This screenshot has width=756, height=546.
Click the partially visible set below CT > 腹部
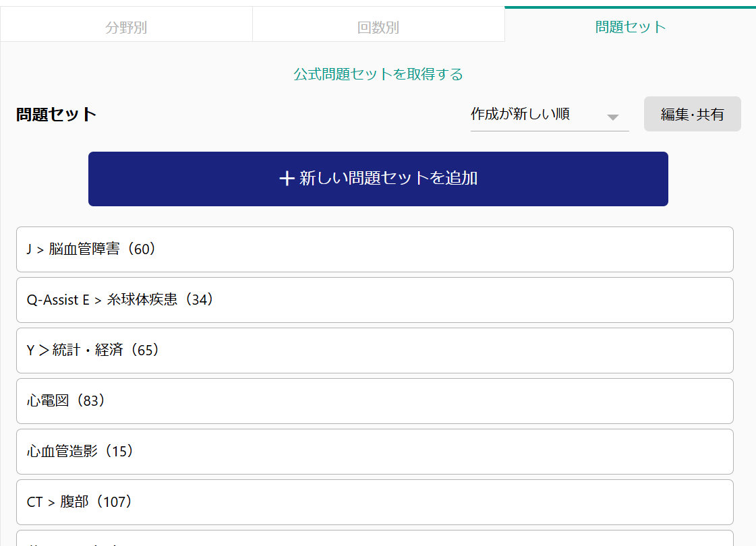coord(374,539)
